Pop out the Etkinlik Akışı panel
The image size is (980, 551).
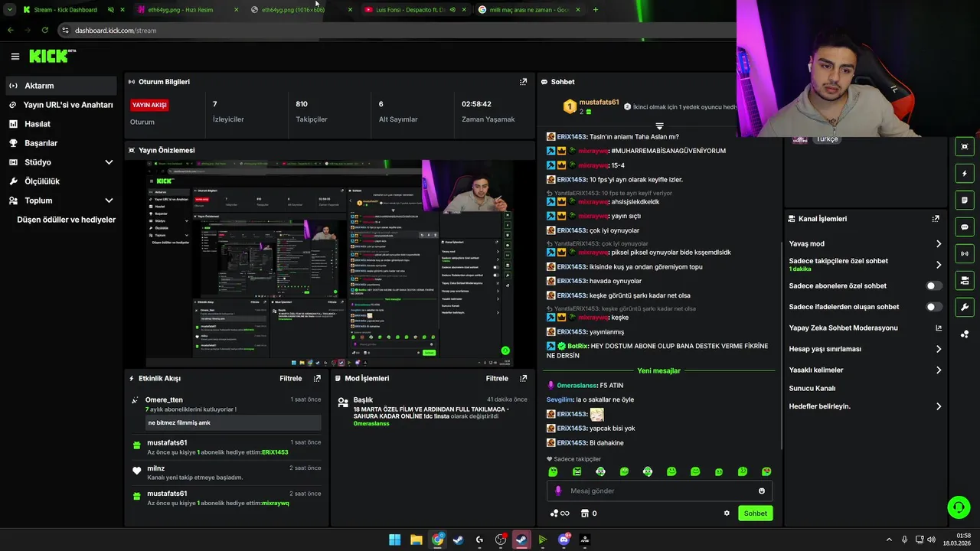[317, 378]
